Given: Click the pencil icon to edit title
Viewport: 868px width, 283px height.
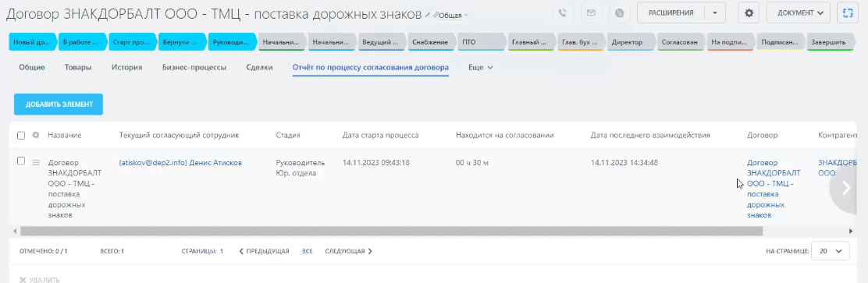Looking at the screenshot, I should (x=427, y=15).
